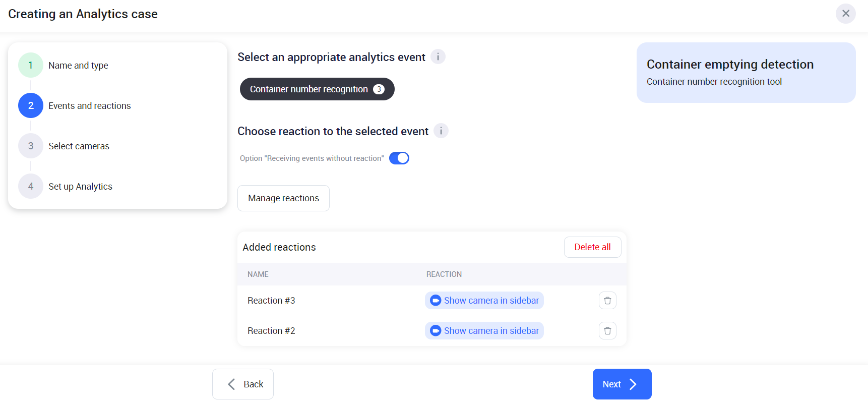Click camera icon in Reaction #2 row
This screenshot has width=868, height=402.
coord(436,331)
